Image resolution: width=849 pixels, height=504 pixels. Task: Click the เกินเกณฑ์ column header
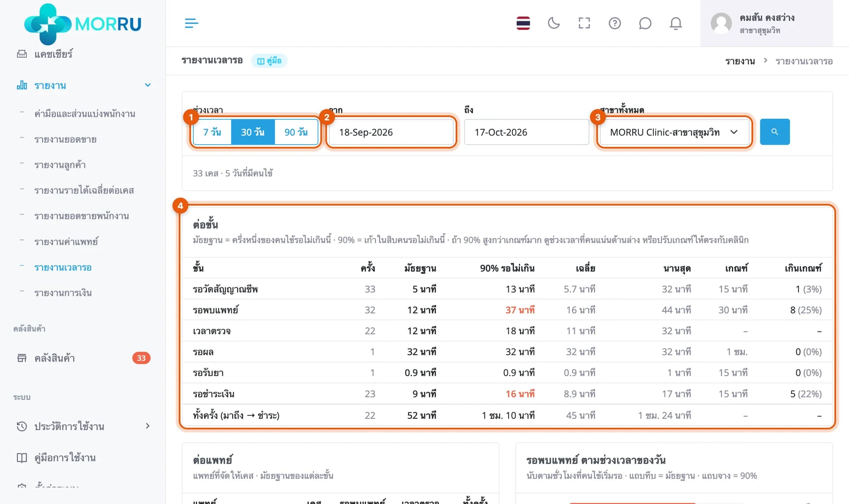[x=803, y=268]
